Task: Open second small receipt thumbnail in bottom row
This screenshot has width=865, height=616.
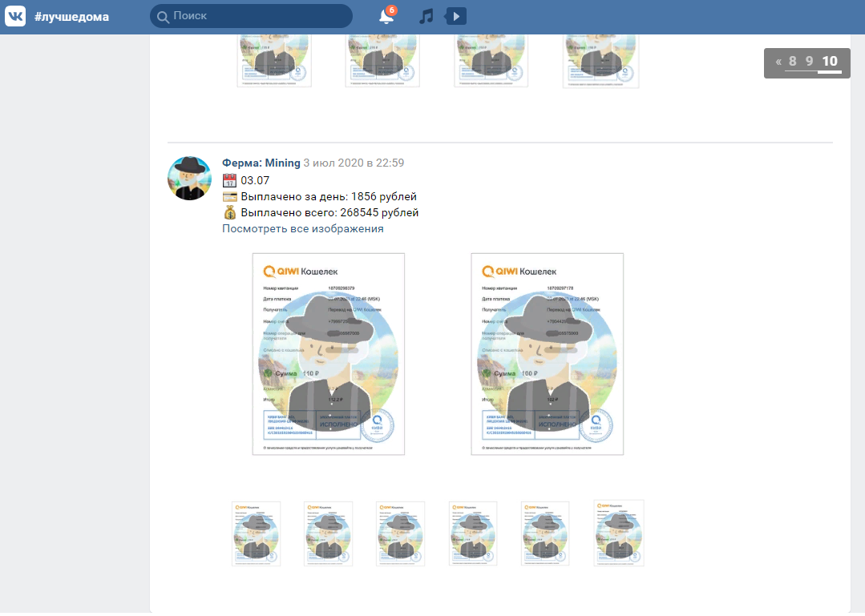Action: (x=328, y=533)
